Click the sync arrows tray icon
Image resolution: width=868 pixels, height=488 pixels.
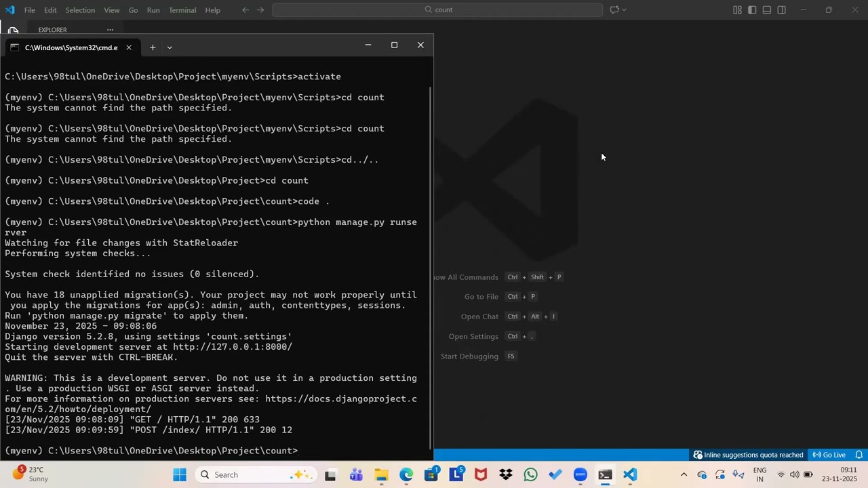tap(720, 475)
